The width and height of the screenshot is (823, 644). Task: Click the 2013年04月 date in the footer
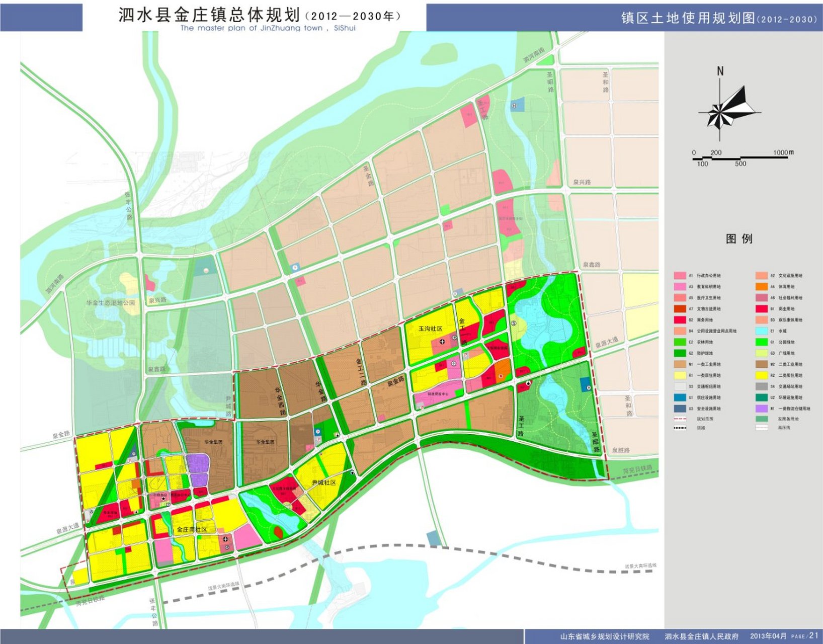click(768, 636)
